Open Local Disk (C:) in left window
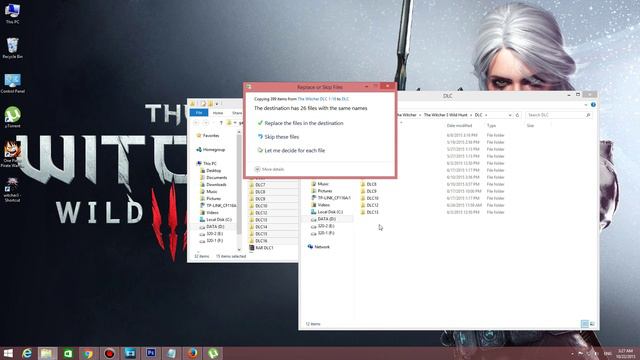This screenshot has width=640, height=360. [x=216, y=220]
